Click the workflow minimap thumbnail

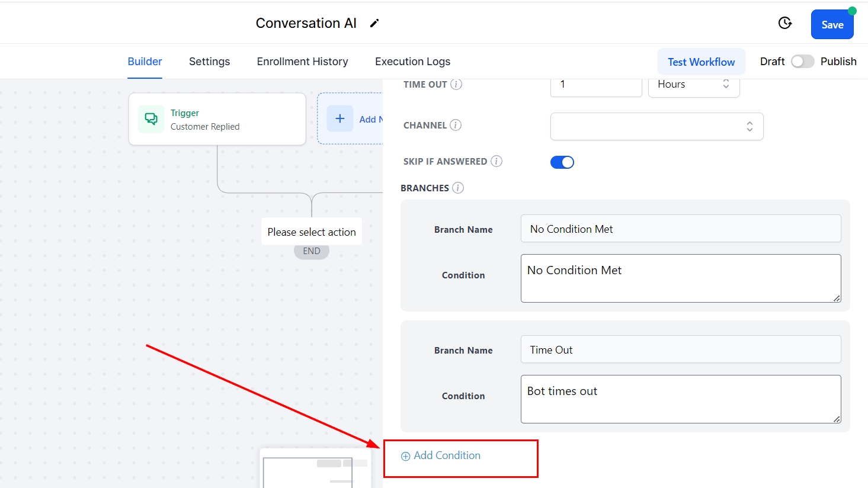pyautogui.click(x=315, y=470)
